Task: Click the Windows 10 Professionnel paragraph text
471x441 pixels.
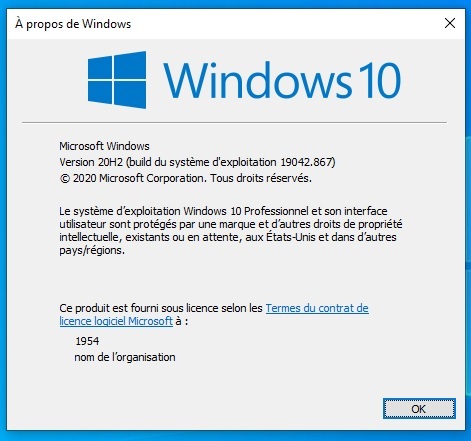Action: coord(231,231)
